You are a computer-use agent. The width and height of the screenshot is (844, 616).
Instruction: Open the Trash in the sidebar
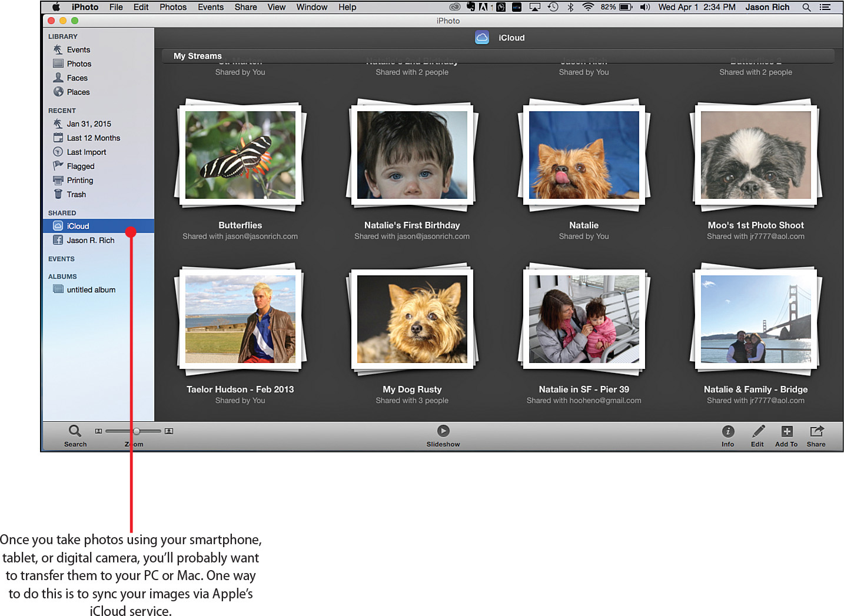76,195
